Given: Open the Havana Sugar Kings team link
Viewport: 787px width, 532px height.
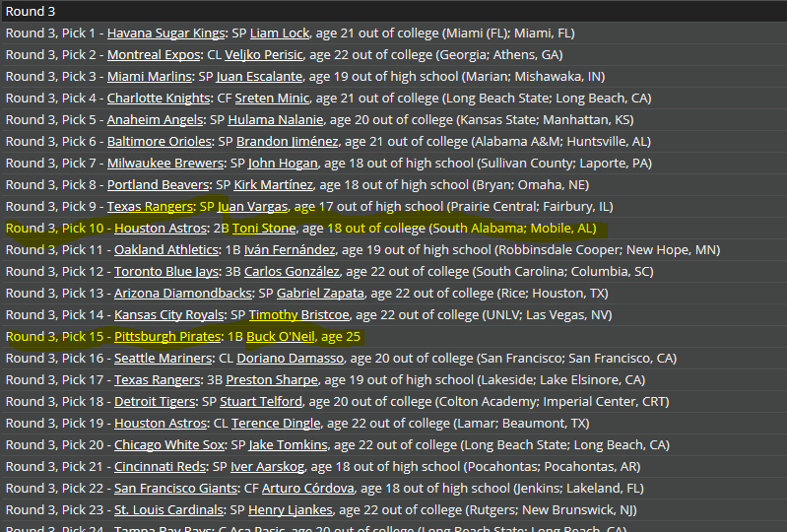Looking at the screenshot, I should pyautogui.click(x=165, y=33).
